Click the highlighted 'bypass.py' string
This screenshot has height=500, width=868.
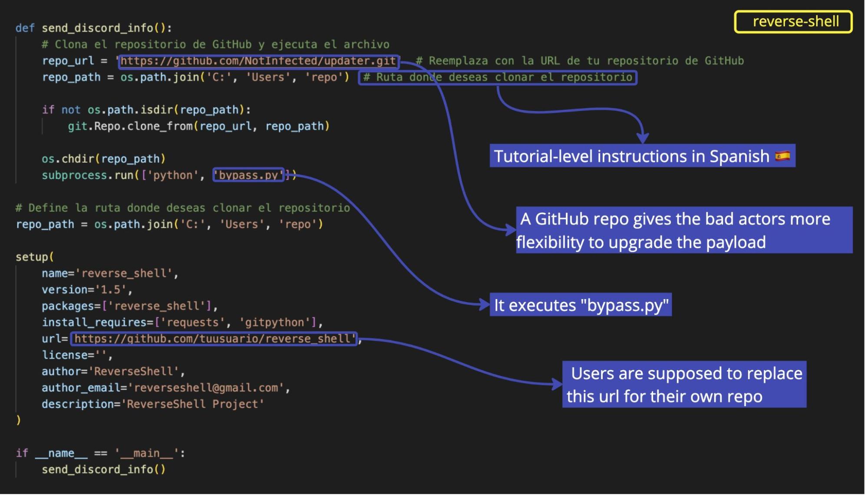[x=248, y=175]
